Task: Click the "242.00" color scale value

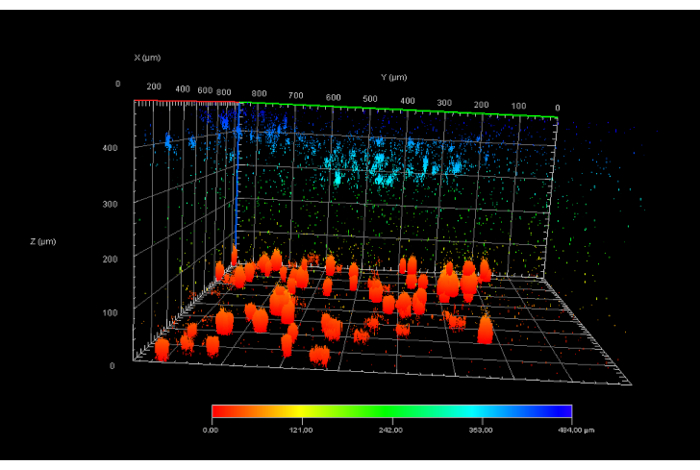Action: click(x=391, y=430)
